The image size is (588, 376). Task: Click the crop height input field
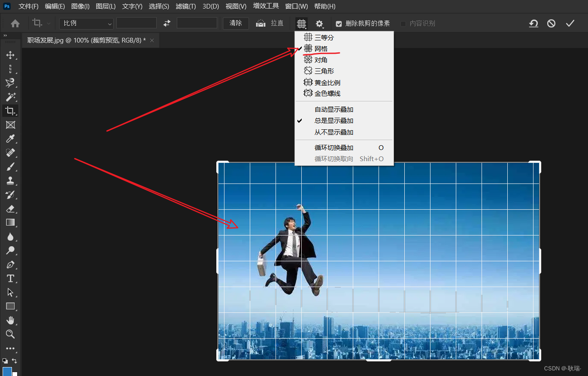click(197, 23)
